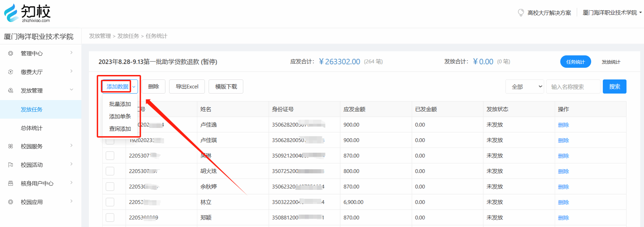Click the 发放管理 sidebar icon

pyautogui.click(x=11, y=90)
